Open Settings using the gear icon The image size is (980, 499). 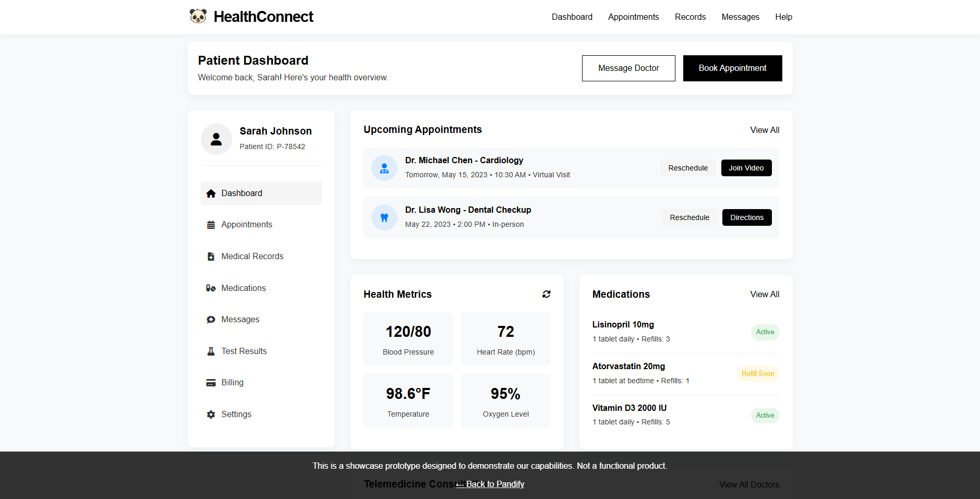211,414
